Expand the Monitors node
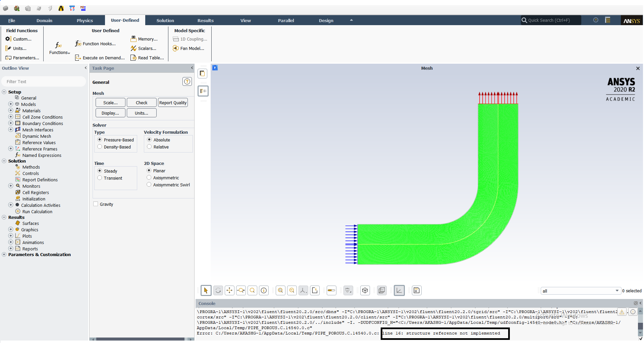This screenshot has width=644, height=362. [11, 186]
